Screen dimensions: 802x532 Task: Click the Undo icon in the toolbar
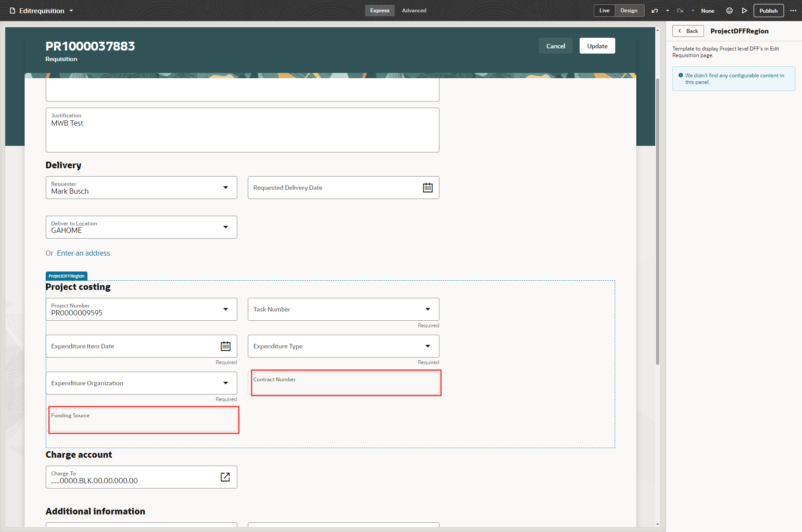[654, 11]
